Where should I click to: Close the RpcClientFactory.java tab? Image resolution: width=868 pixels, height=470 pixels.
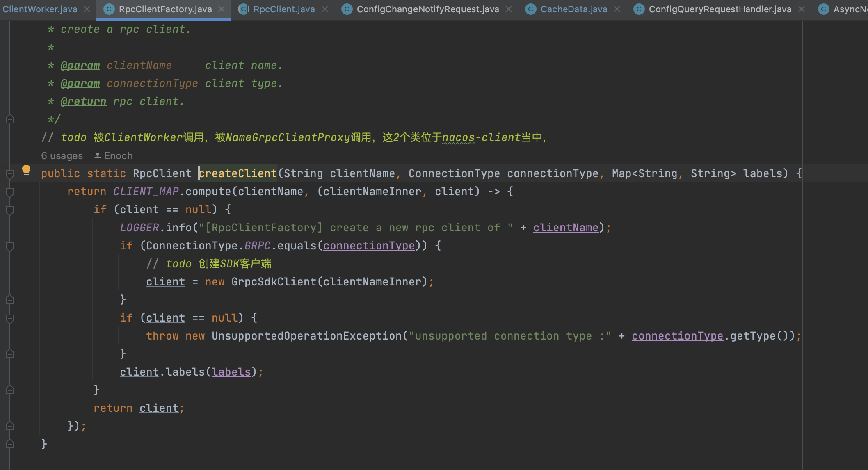click(x=222, y=9)
